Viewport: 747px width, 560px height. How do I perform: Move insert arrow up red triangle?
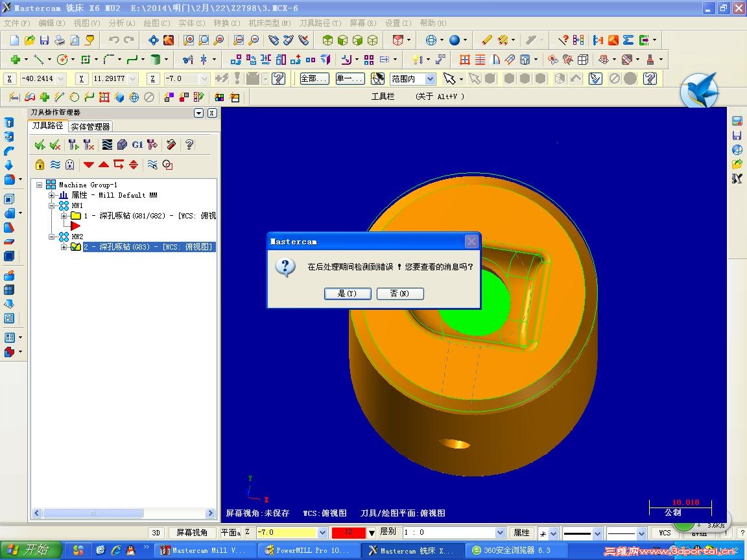point(104,165)
